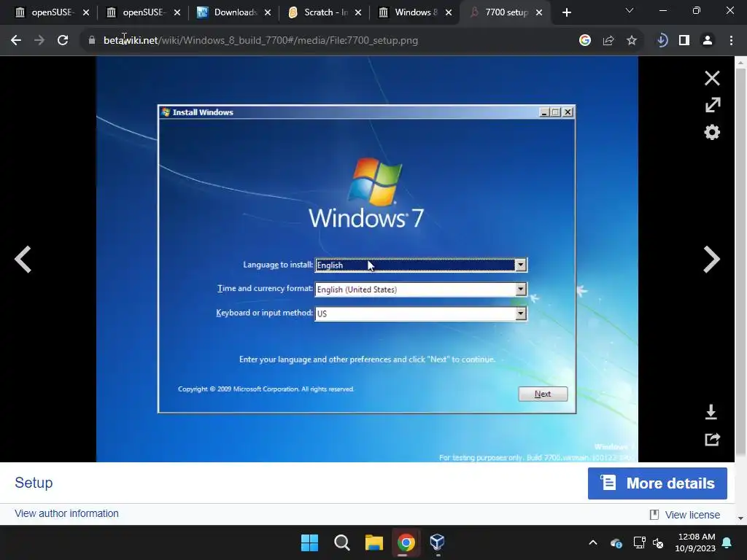Screen dimensions: 747x560
Task: Open File Explorer from taskbar
Action: click(x=374, y=542)
